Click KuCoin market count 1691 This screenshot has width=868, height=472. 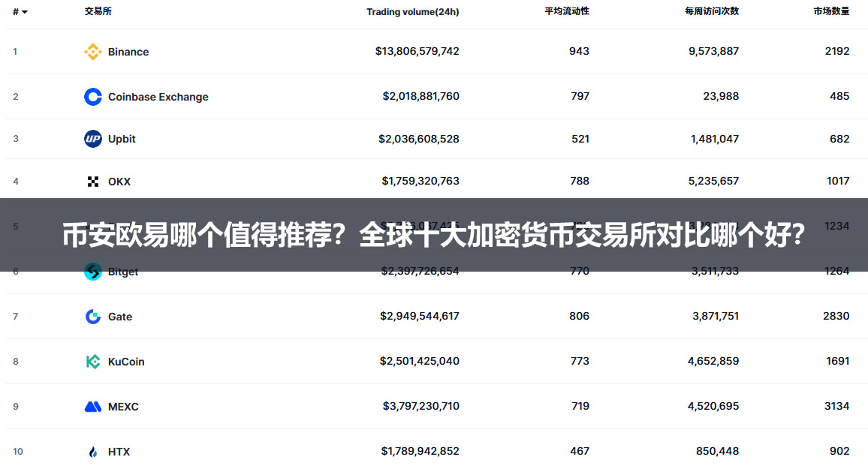837,361
